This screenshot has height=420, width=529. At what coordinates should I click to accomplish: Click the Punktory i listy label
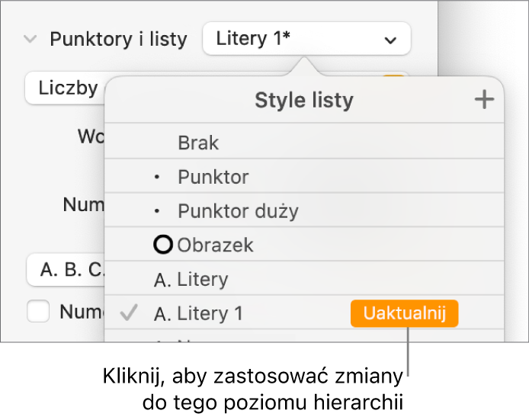pos(118,39)
